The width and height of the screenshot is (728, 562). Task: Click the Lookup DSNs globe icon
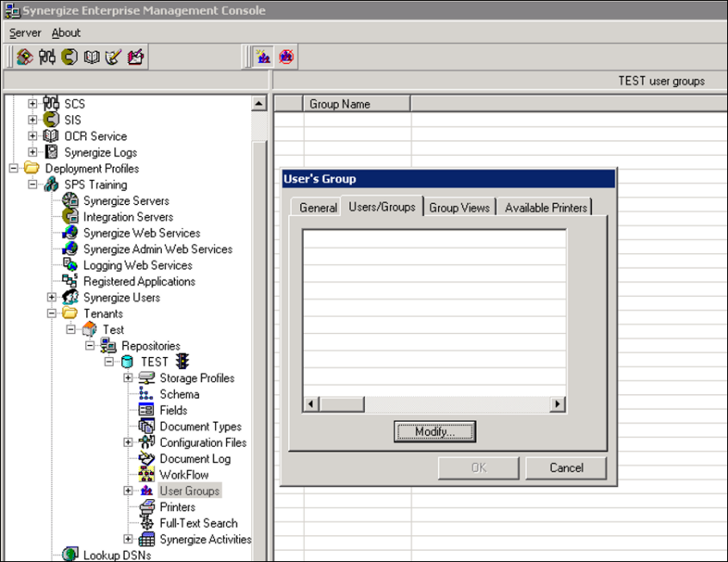pyautogui.click(x=71, y=554)
